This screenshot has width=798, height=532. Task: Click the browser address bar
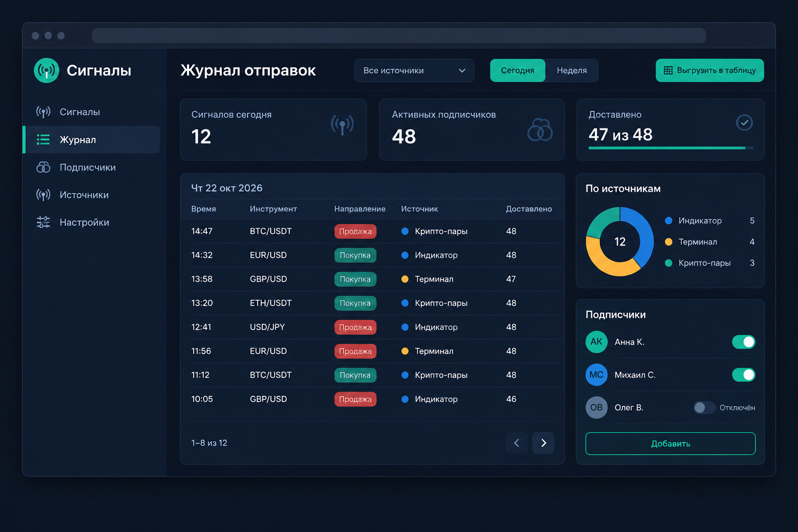click(398, 35)
